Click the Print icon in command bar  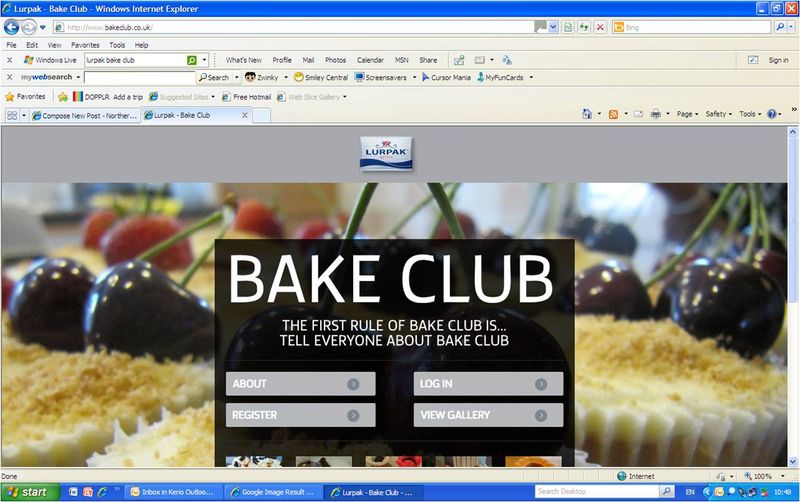(656, 114)
